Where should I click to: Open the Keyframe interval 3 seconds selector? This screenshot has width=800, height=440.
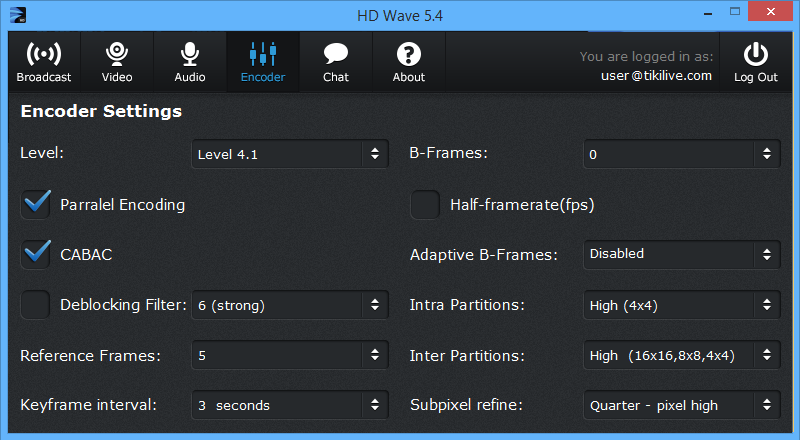290,405
